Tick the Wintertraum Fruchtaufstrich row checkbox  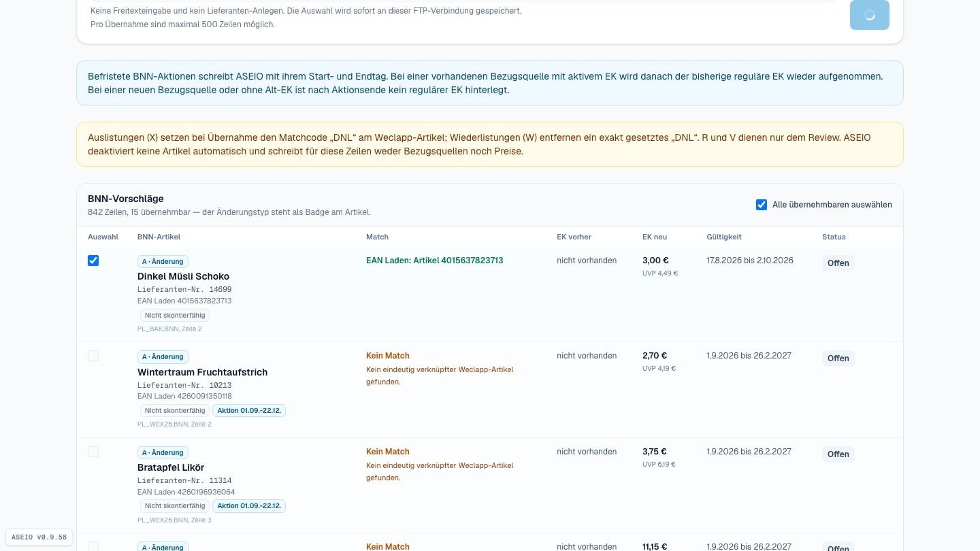[93, 356]
